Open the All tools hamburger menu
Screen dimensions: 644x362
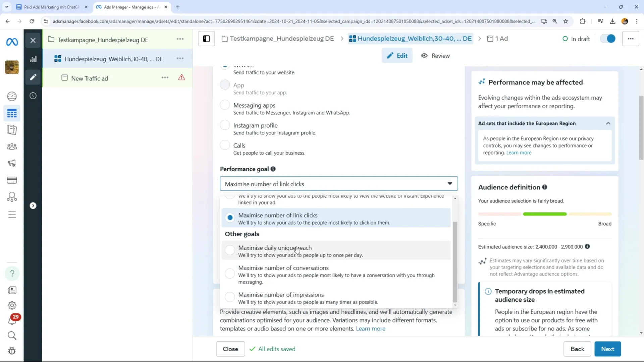pos(12,215)
